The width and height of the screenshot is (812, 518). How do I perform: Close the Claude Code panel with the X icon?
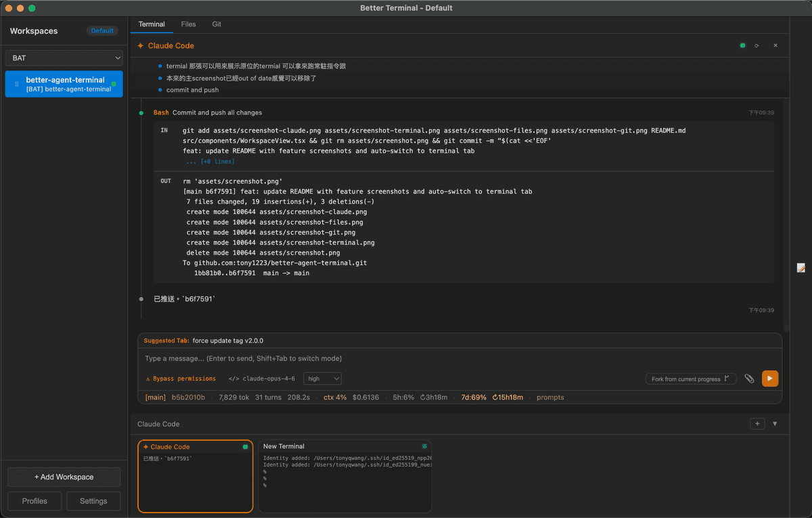(775, 45)
